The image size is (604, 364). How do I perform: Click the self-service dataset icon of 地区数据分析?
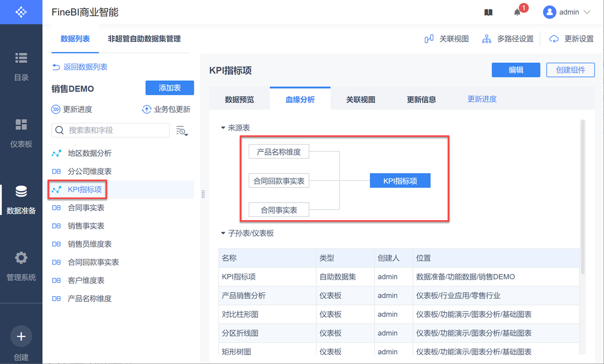pos(56,153)
